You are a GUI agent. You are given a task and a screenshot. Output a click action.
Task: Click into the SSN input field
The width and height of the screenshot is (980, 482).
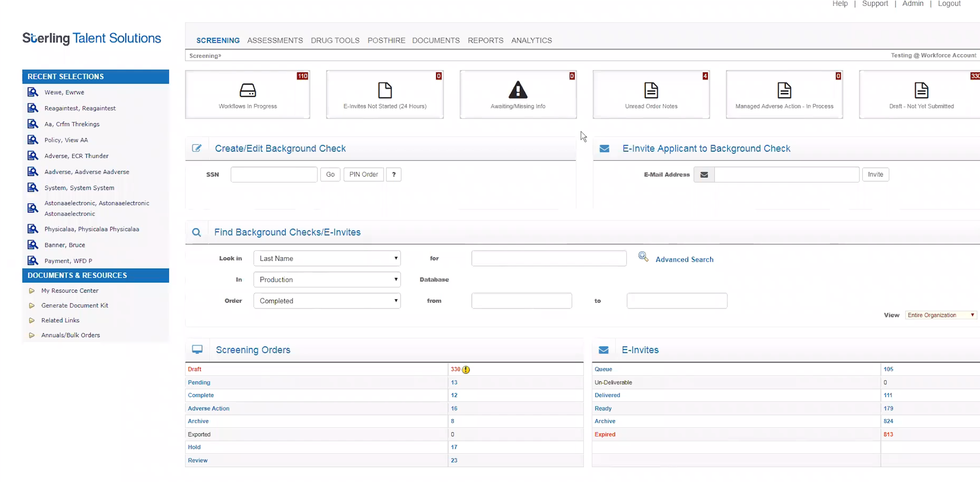[x=274, y=175]
